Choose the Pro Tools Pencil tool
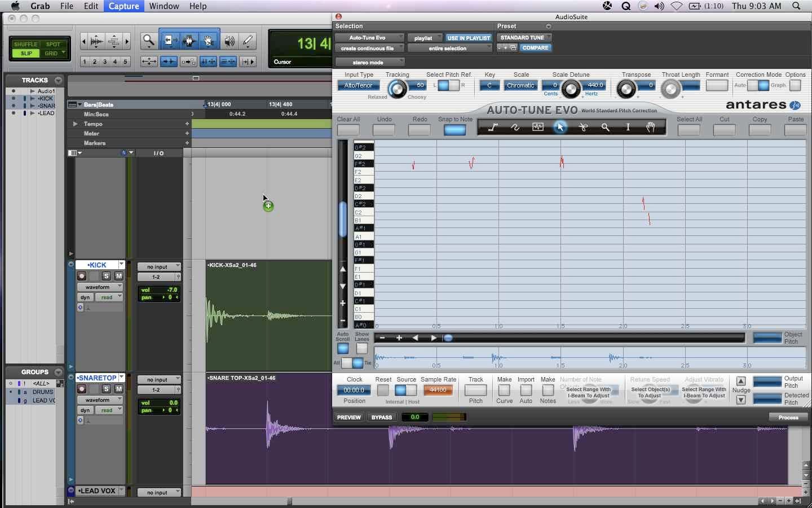The image size is (812, 508). click(248, 41)
